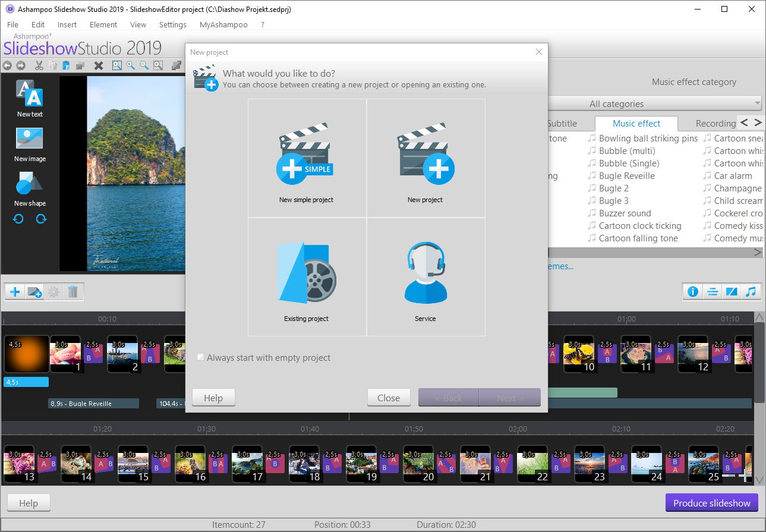Click the Produce slideshow button

pos(712,503)
